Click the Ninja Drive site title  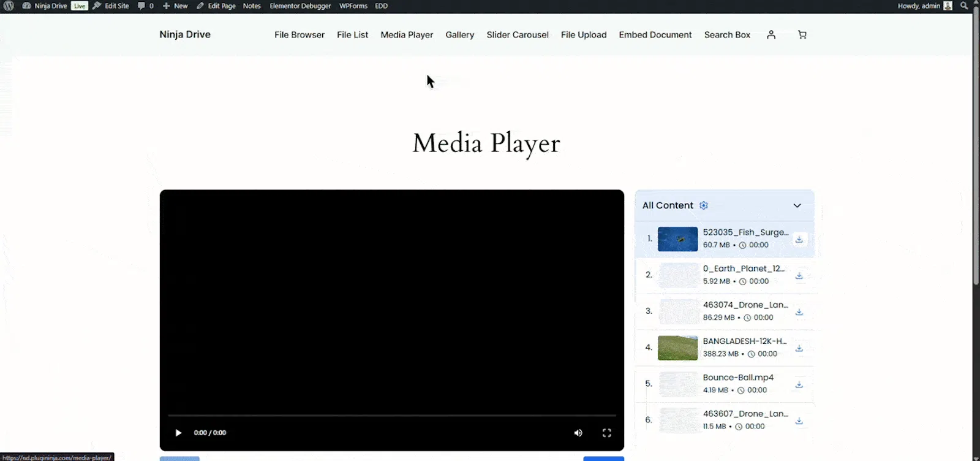[185, 34]
